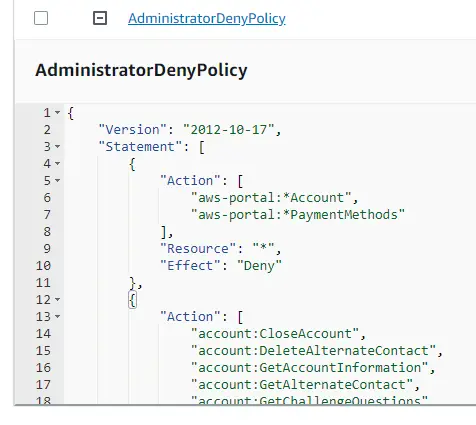
Task: Click the highlighted opening brace on line 12
Action: click(132, 300)
